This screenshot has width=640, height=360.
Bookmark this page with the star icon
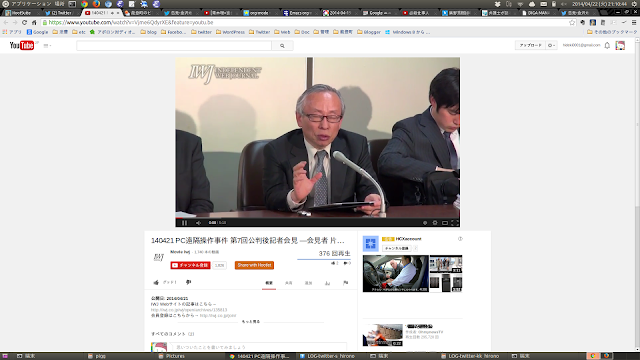point(572,22)
